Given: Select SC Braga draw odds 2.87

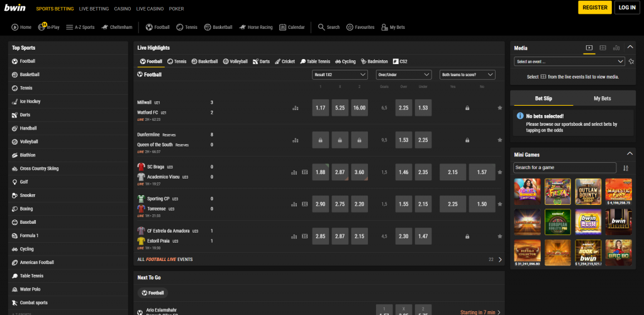Looking at the screenshot, I should (x=340, y=172).
